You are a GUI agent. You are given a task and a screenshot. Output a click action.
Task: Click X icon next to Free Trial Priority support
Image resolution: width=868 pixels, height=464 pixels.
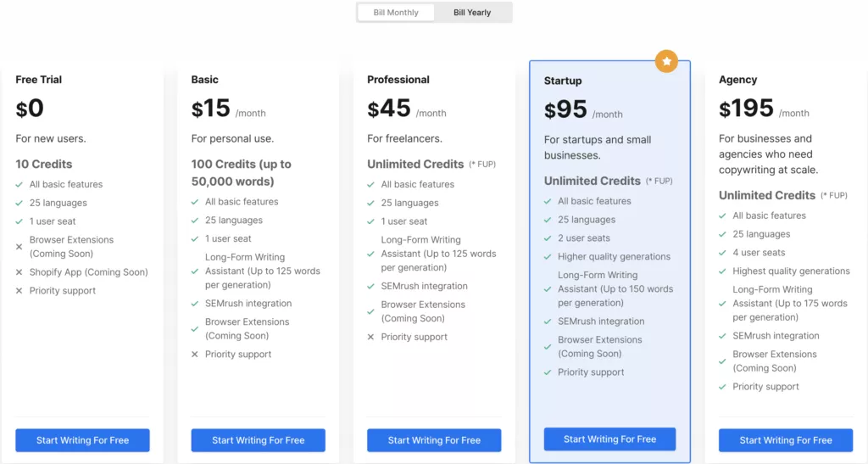(x=19, y=291)
